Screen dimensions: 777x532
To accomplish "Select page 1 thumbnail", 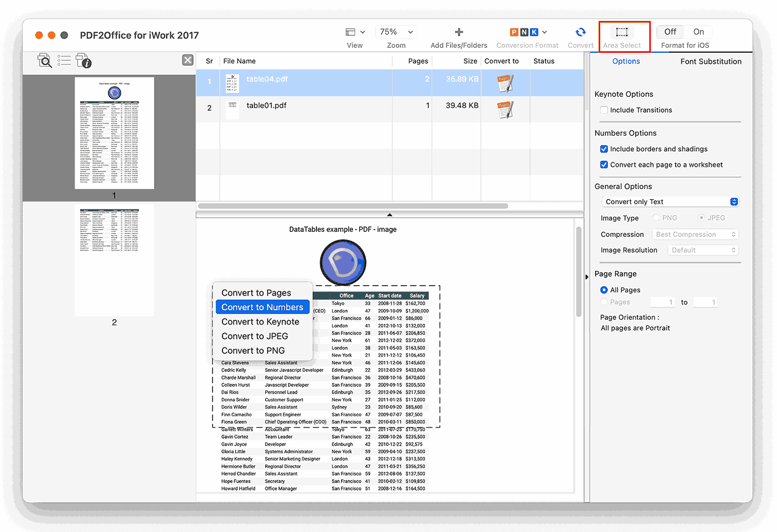I will tap(115, 133).
